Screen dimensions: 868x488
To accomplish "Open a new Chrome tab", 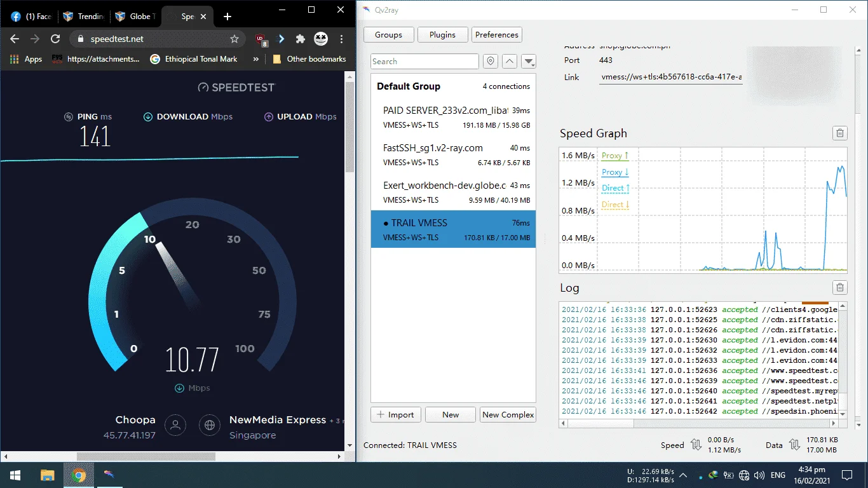I will coord(227,17).
